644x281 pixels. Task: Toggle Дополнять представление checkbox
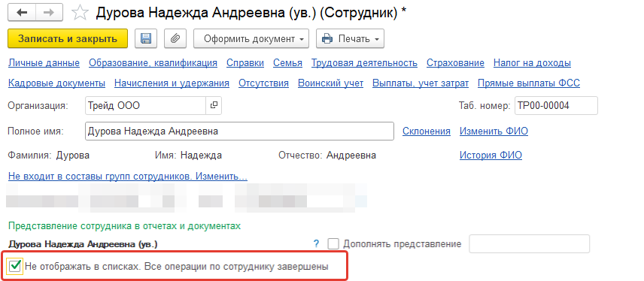coord(333,244)
